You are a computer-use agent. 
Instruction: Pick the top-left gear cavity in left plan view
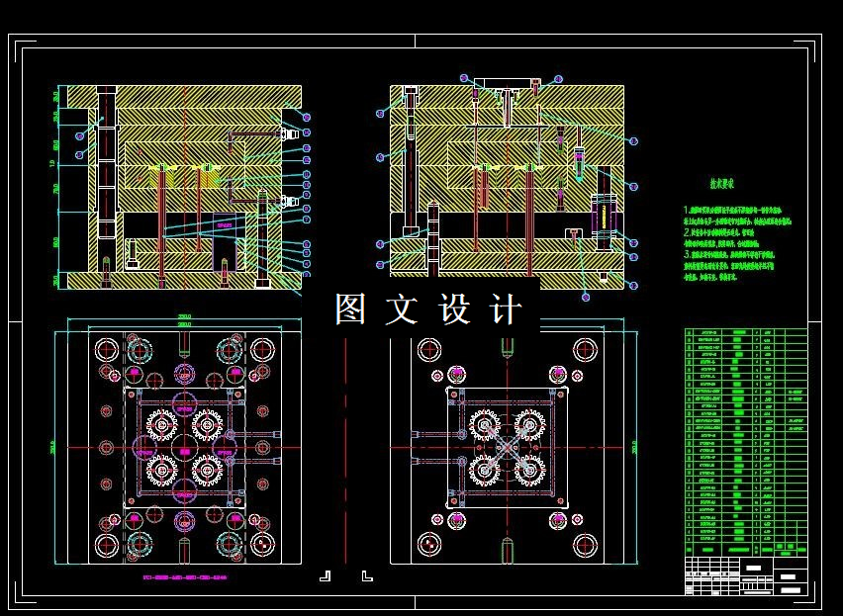162,424
